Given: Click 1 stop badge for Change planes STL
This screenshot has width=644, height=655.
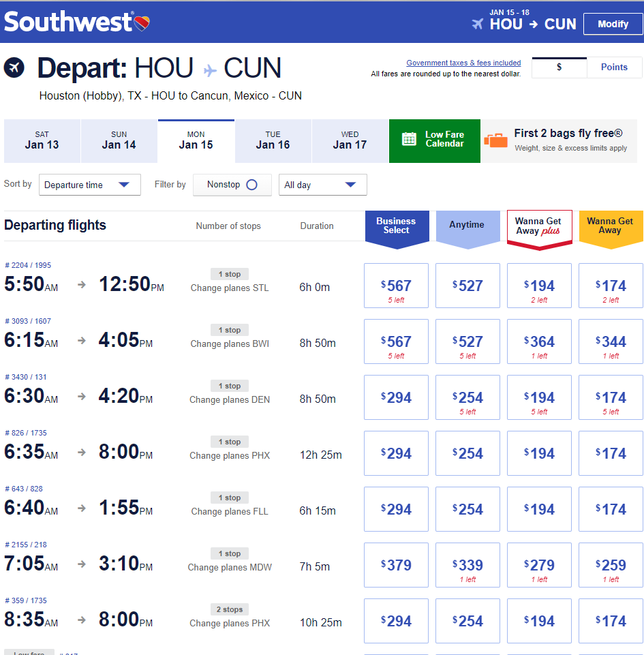Looking at the screenshot, I should pos(229,274).
